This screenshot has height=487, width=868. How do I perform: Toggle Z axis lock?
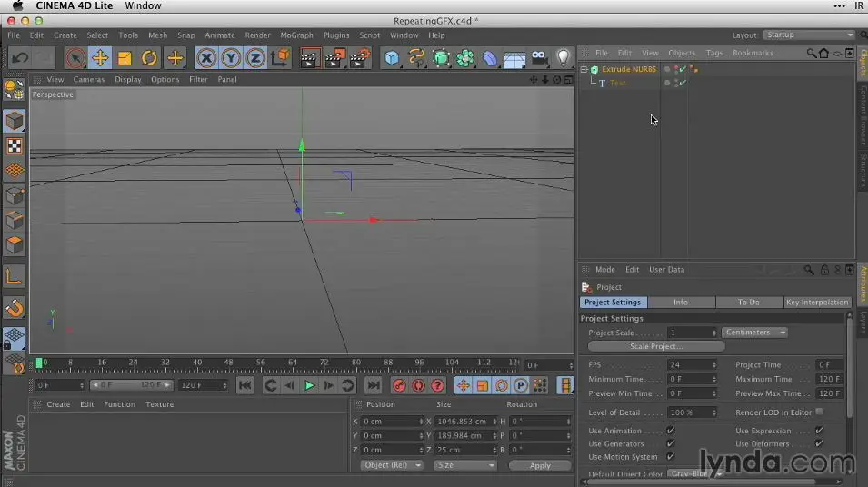coord(255,57)
